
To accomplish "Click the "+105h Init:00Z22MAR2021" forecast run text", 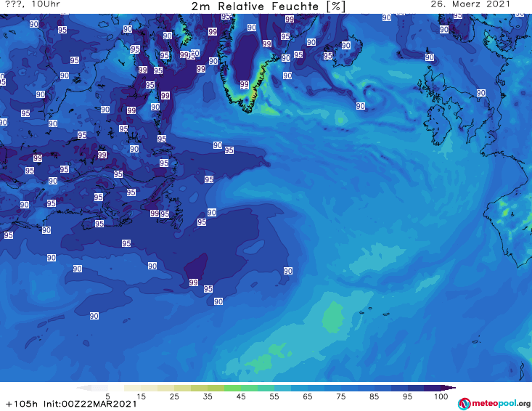I will [x=71, y=404].
